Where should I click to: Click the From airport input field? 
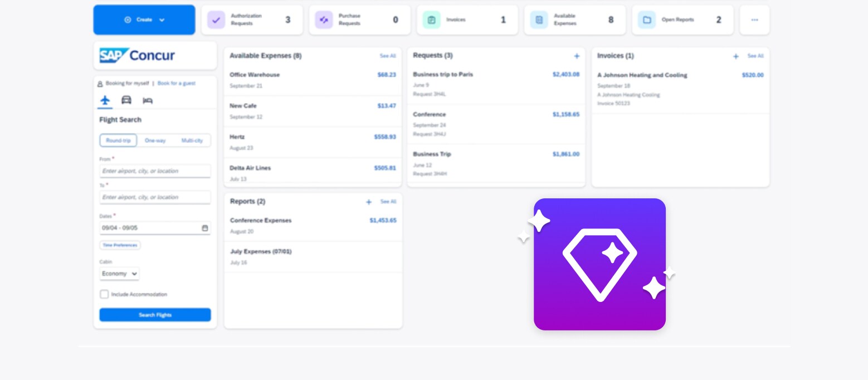[x=155, y=171]
